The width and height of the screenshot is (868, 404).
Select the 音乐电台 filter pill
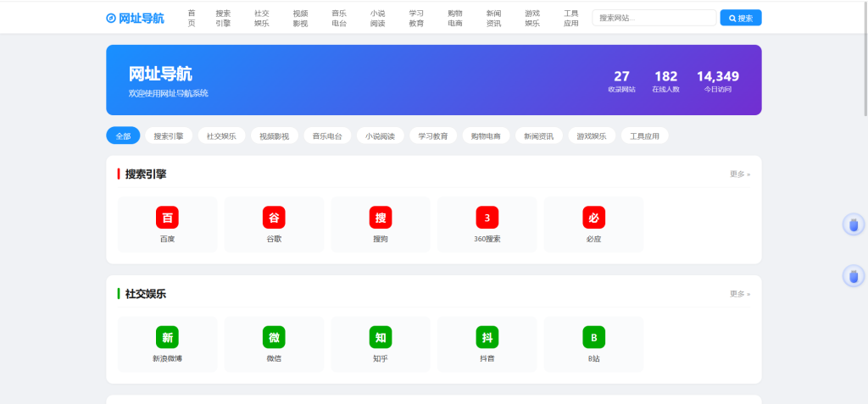click(x=327, y=136)
